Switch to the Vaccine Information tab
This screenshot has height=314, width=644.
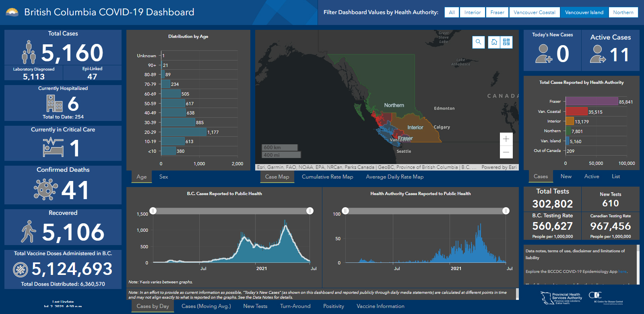tap(380, 306)
